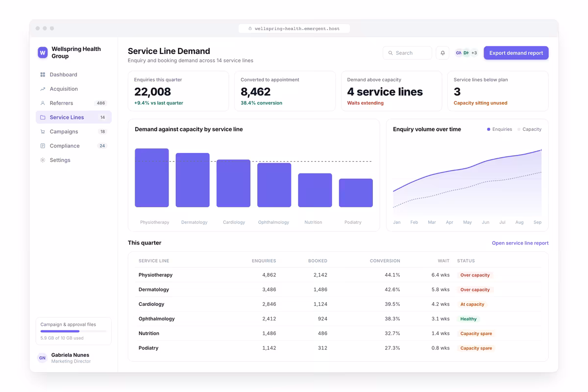Click Nutrition in the table
Image resolution: width=588 pixels, height=392 pixels.
point(149,333)
